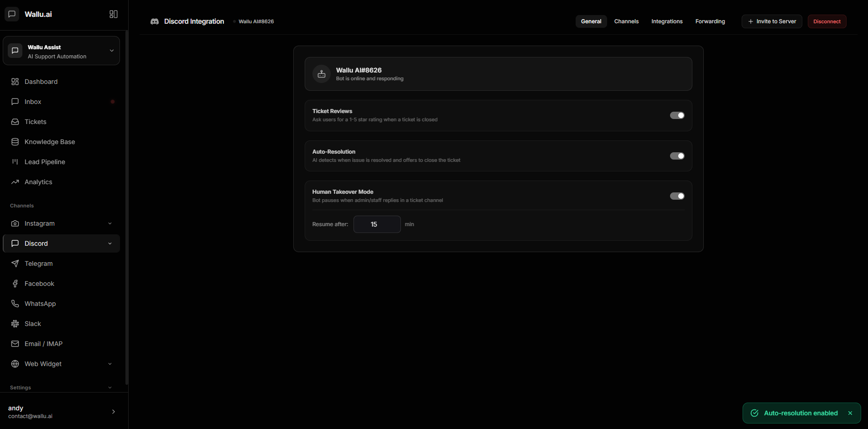The height and width of the screenshot is (429, 868).
Task: Click the plus icon on Invite to Server
Action: click(x=751, y=21)
